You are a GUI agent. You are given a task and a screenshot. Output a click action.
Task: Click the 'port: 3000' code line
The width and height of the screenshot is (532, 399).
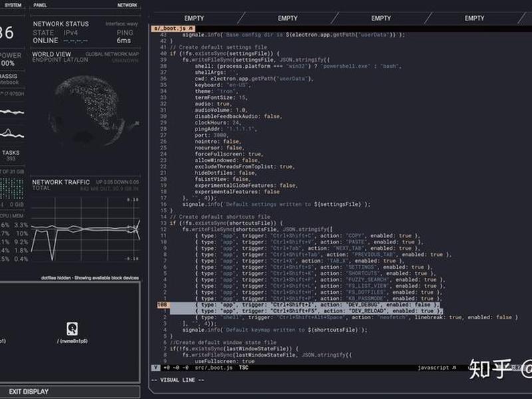[211, 135]
